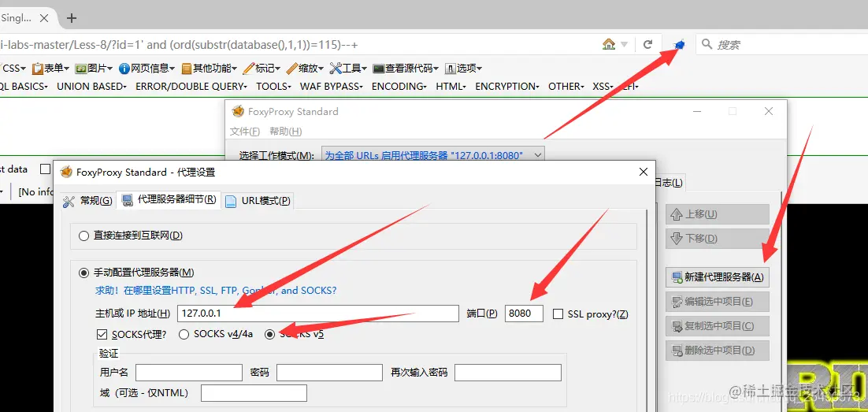The width and height of the screenshot is (868, 412).
Task: Click the browser search field 搜索
Action: click(x=781, y=44)
